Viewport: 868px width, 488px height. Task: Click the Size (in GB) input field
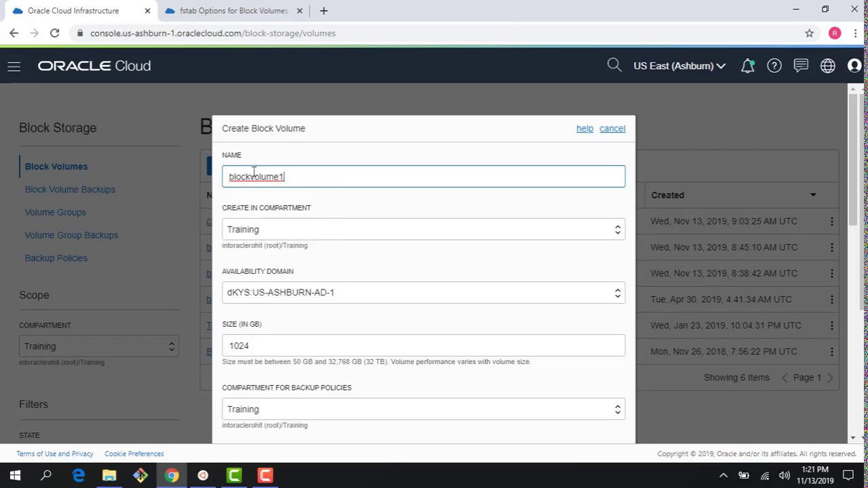tap(423, 346)
